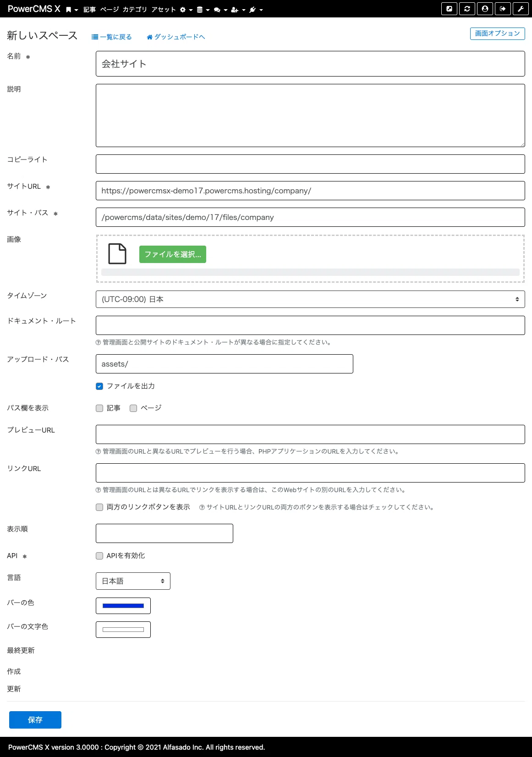Image resolution: width=532 pixels, height=757 pixels.
Task: Click help icon for ドキュメント・ルート hint
Action: [x=98, y=342]
